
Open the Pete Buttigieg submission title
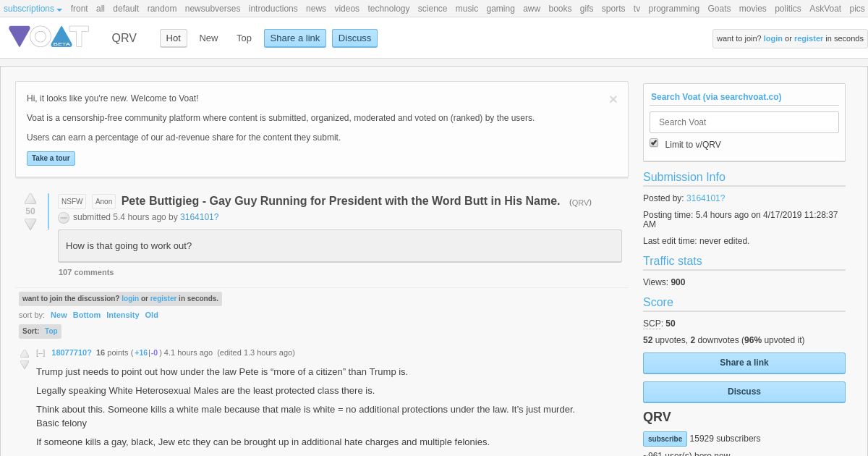point(341,201)
